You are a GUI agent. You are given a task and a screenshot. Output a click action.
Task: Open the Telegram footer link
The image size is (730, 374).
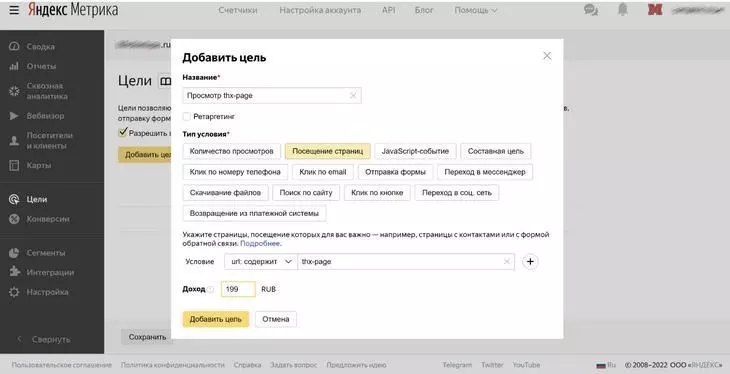coord(457,365)
